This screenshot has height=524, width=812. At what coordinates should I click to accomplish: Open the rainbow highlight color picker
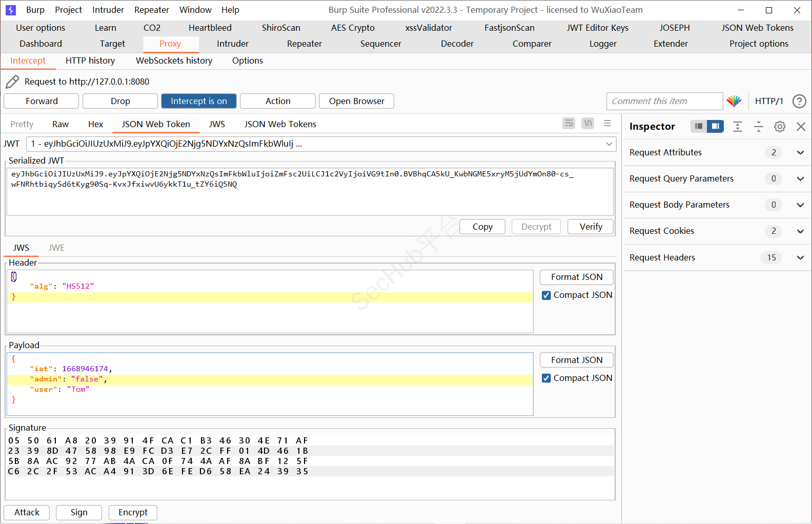pyautogui.click(x=734, y=101)
